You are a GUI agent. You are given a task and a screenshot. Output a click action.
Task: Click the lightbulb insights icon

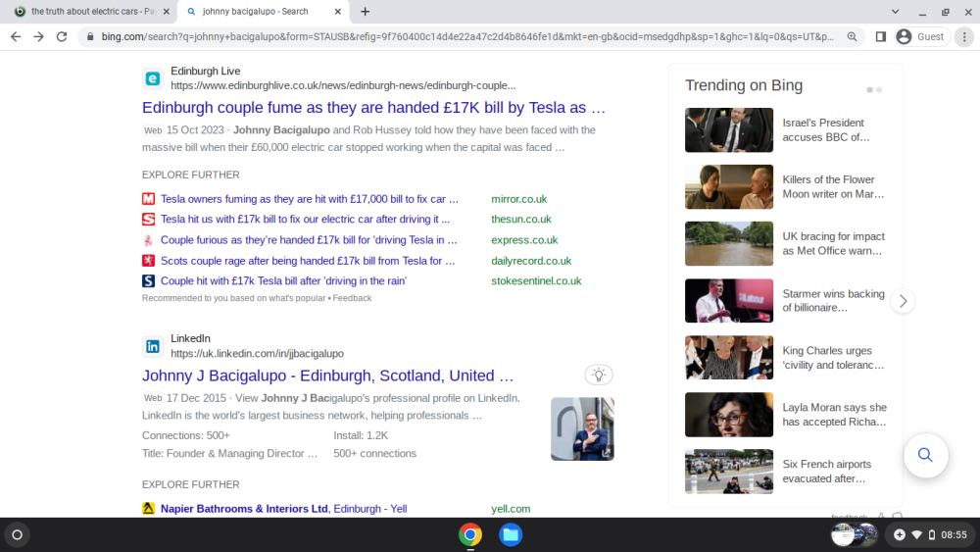coord(599,376)
